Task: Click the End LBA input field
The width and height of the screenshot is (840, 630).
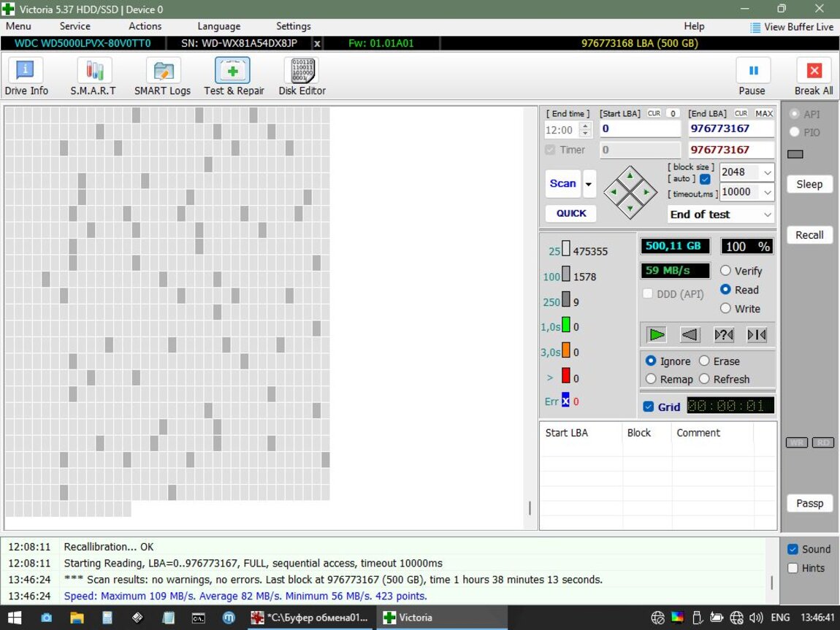Action: (x=730, y=128)
